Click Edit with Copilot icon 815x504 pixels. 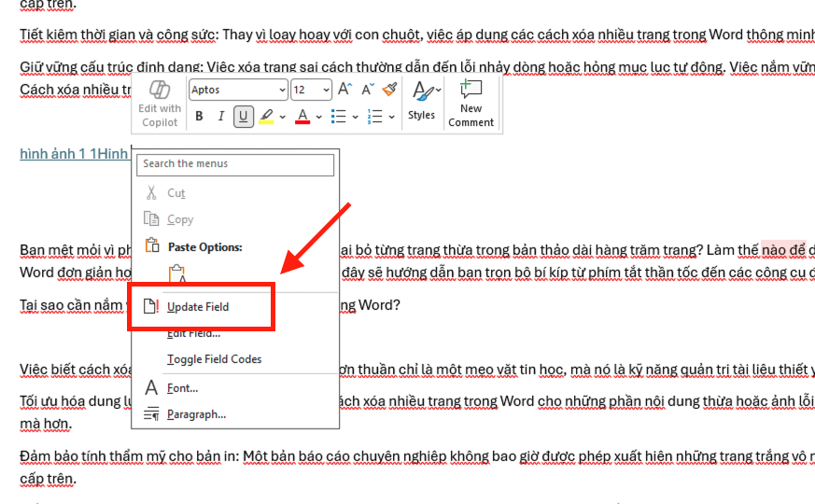(159, 90)
